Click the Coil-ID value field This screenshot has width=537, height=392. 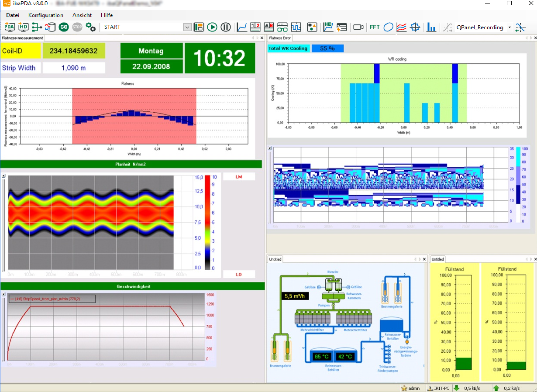(74, 51)
